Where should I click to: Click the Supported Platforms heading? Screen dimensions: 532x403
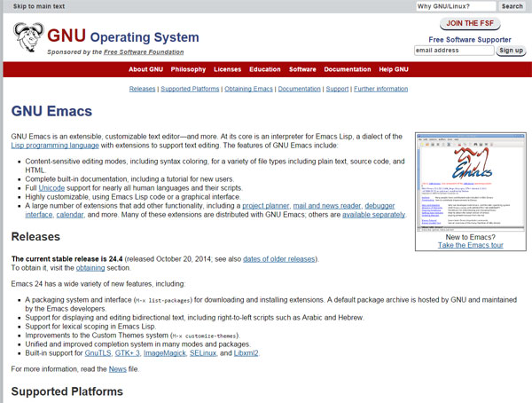[67, 391]
